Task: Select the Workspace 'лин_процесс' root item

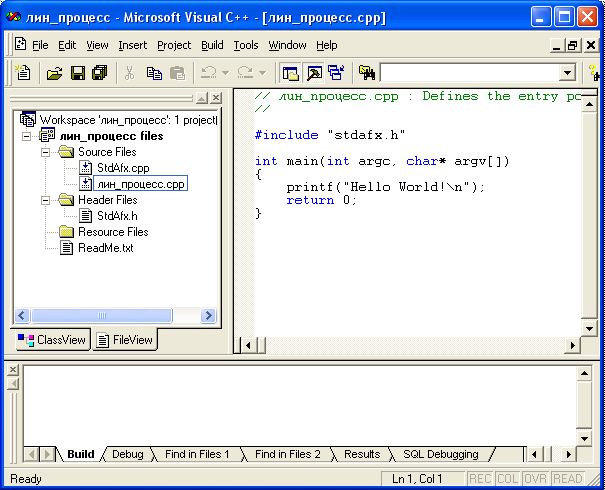Action: click(x=128, y=120)
